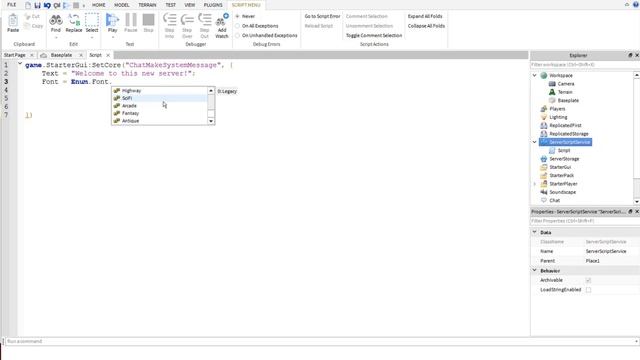Select On All Exceptions radio
Viewport: 640px width, 360px height.
(x=238, y=26)
